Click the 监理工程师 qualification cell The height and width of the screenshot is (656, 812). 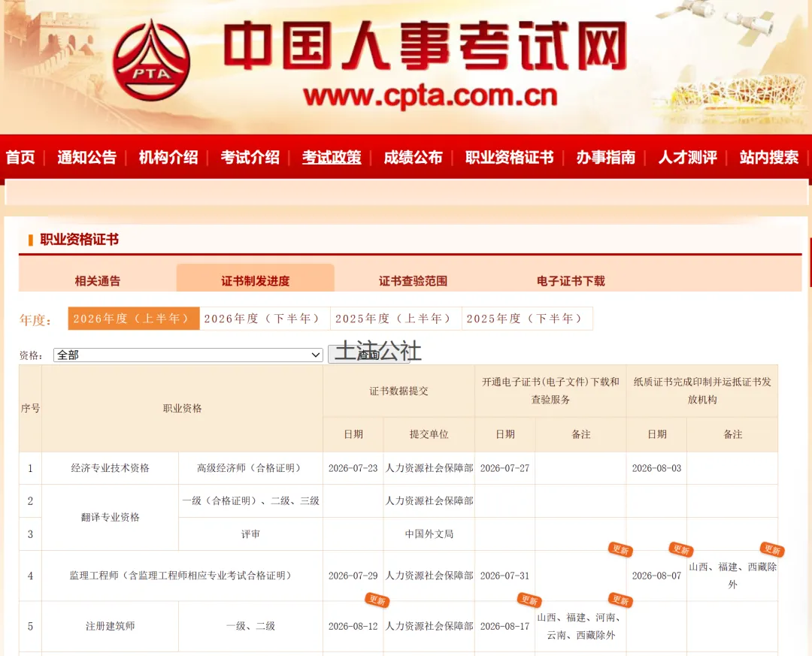[x=182, y=576]
